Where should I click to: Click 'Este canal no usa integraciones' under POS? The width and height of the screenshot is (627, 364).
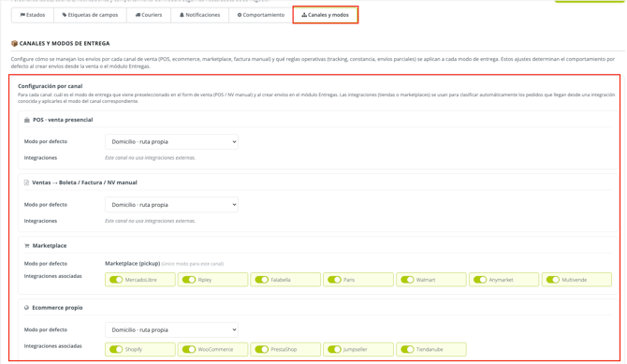[x=150, y=157]
